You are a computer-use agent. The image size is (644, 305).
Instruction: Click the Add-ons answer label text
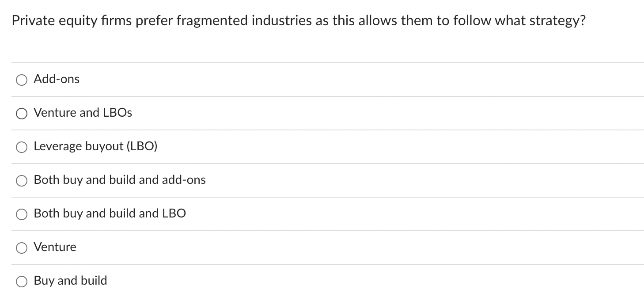(x=57, y=79)
